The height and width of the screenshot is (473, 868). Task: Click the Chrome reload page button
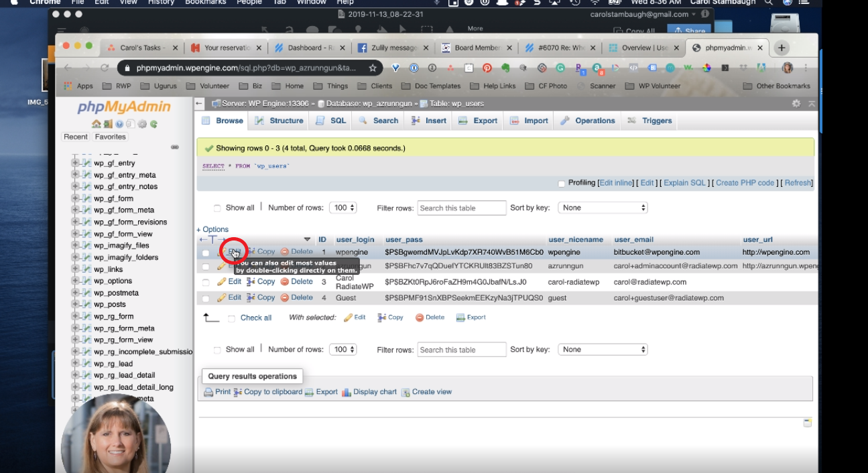click(x=105, y=68)
